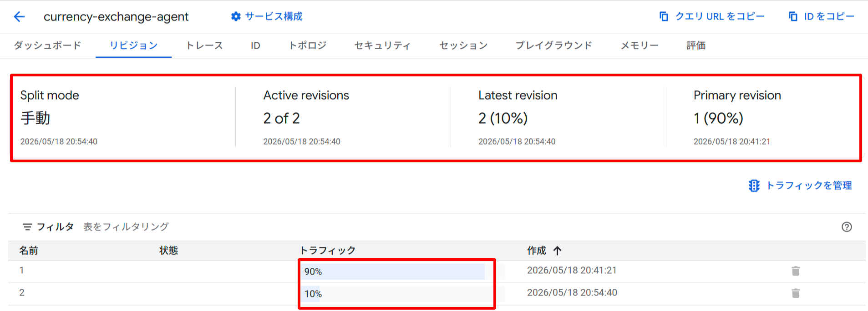Viewport: 868px width, 311px height.
Task: Click Latest revision value 2 (10%)
Action: [503, 118]
